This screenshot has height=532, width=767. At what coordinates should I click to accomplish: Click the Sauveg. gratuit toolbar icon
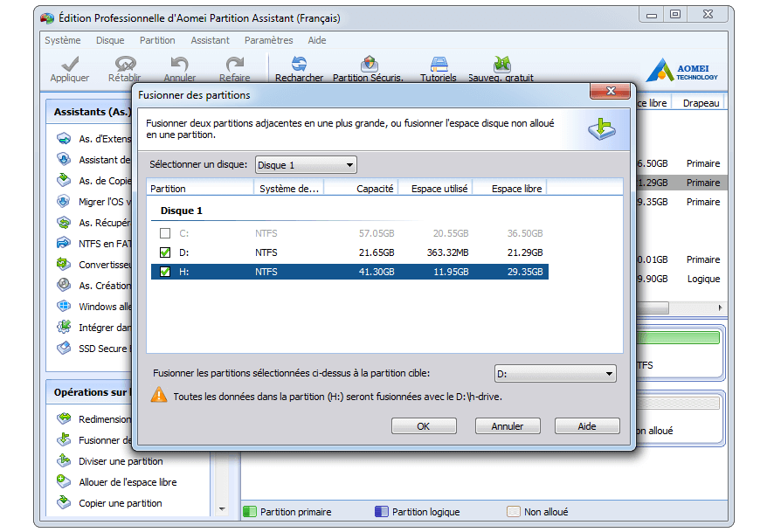pyautogui.click(x=501, y=64)
